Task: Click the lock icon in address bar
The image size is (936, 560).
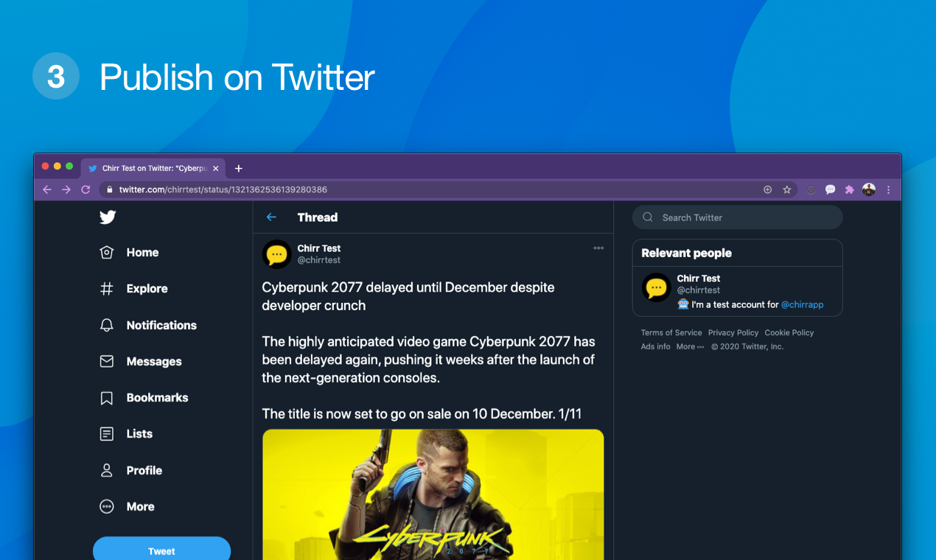Action: pos(110,189)
